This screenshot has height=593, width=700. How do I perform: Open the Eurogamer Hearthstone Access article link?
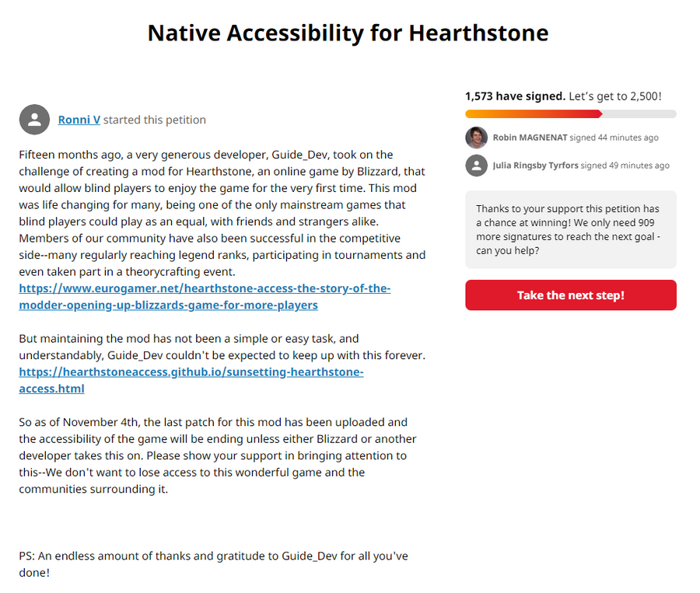(205, 297)
